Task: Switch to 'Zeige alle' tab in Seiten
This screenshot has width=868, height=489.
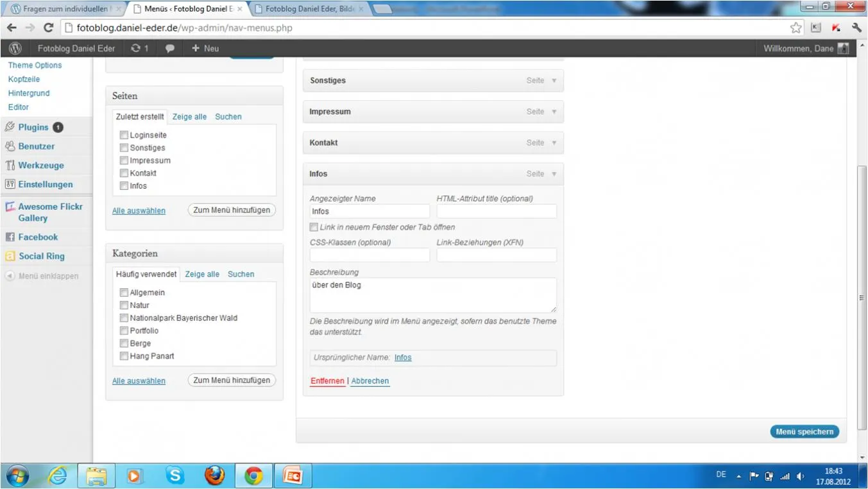Action: coord(189,117)
